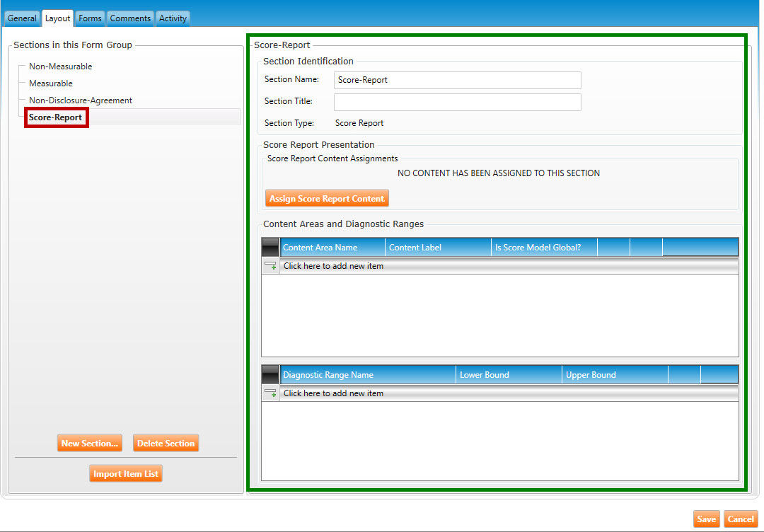Switch to the Forms tab

[x=90, y=18]
